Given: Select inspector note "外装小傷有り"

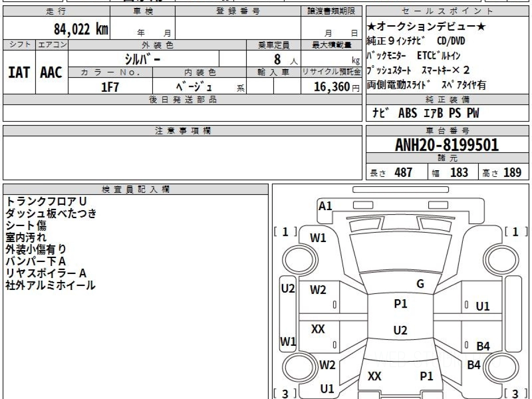Looking at the screenshot, I should (x=36, y=249).
